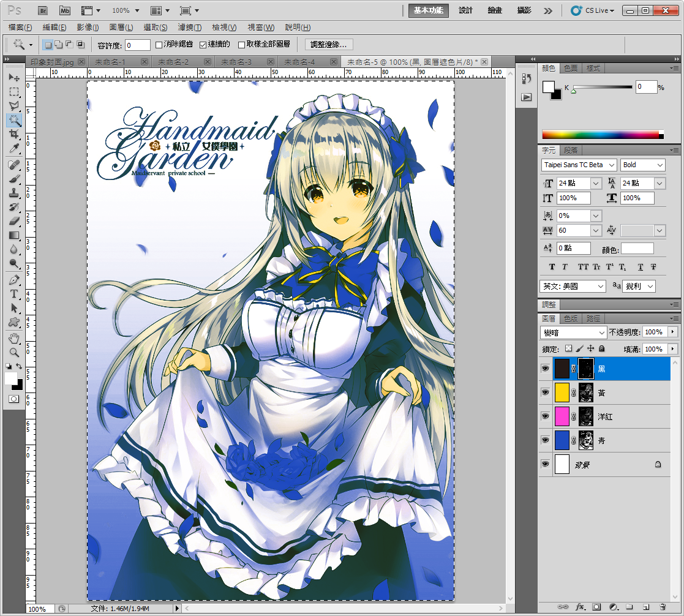Open the 影像(I) menu
The image size is (684, 616).
[x=88, y=28]
